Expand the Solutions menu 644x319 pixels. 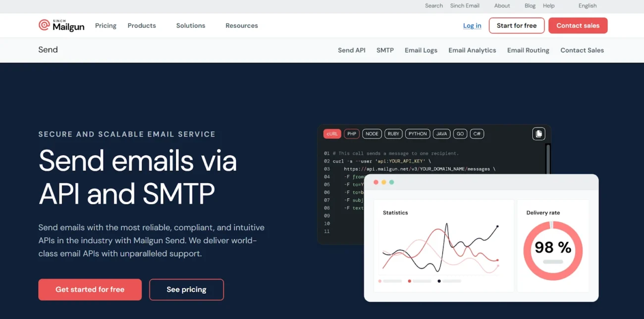[x=191, y=26]
